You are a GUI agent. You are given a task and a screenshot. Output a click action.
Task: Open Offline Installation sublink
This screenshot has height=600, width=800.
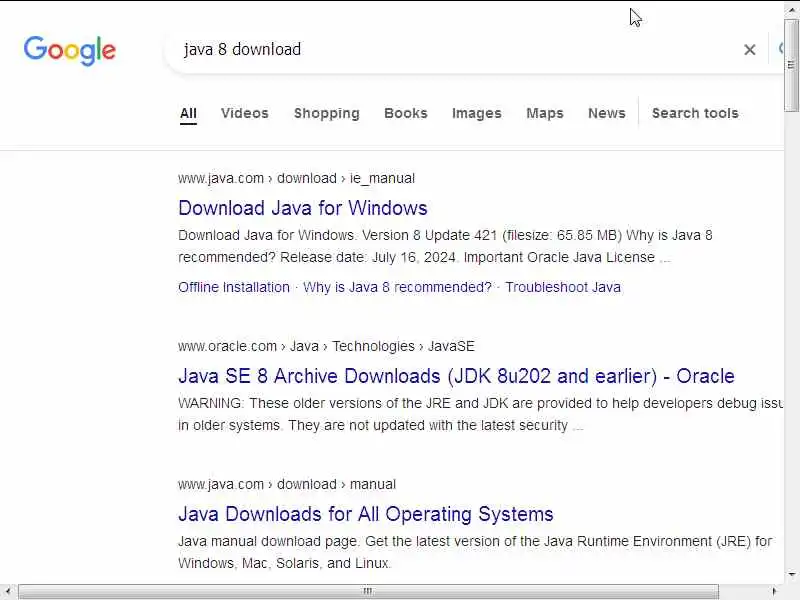tap(234, 287)
